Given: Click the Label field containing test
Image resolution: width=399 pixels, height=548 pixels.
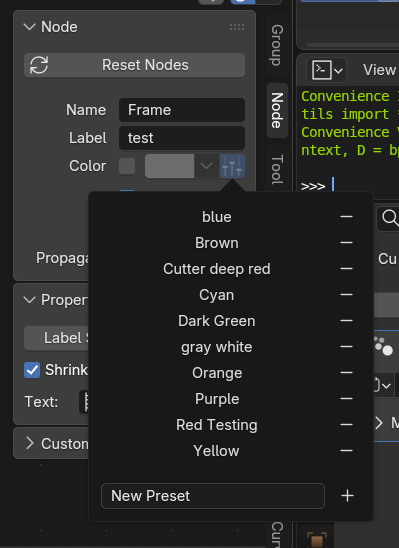Looking at the screenshot, I should click(x=182, y=138).
